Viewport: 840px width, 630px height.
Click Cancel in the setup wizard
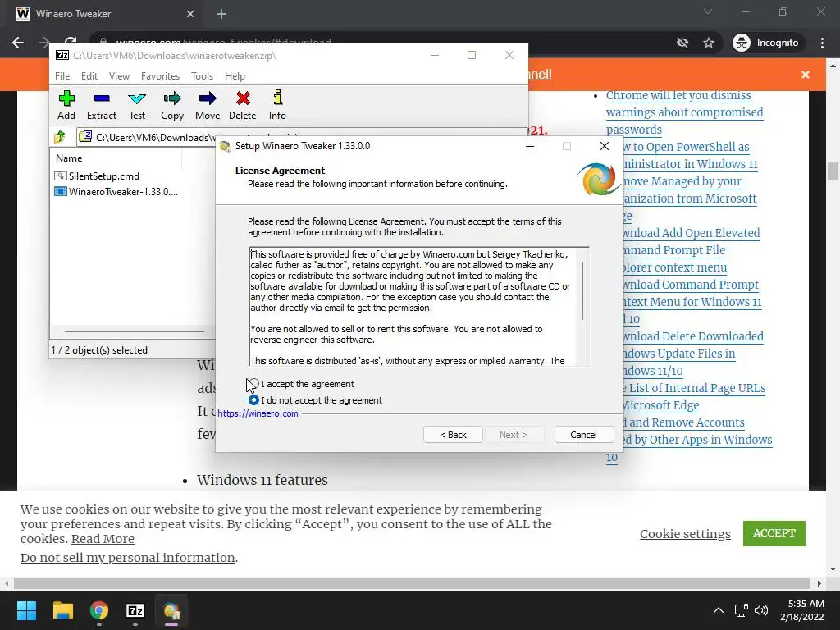tap(583, 435)
